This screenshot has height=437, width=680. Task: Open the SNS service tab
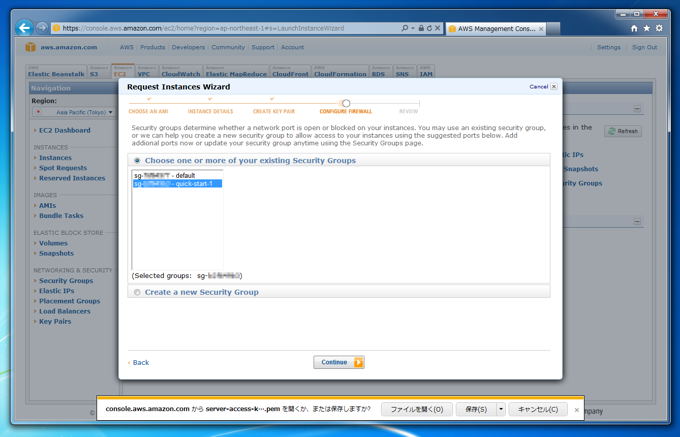(405, 71)
